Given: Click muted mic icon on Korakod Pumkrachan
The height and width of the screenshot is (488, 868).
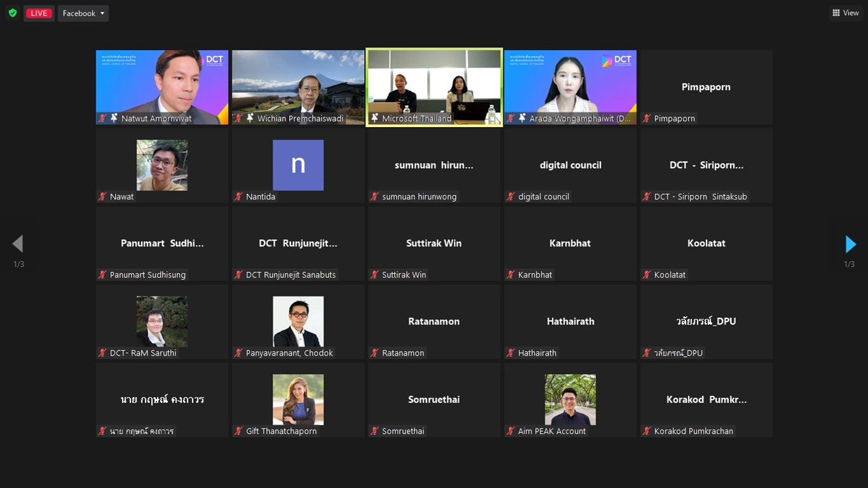Looking at the screenshot, I should tap(647, 431).
